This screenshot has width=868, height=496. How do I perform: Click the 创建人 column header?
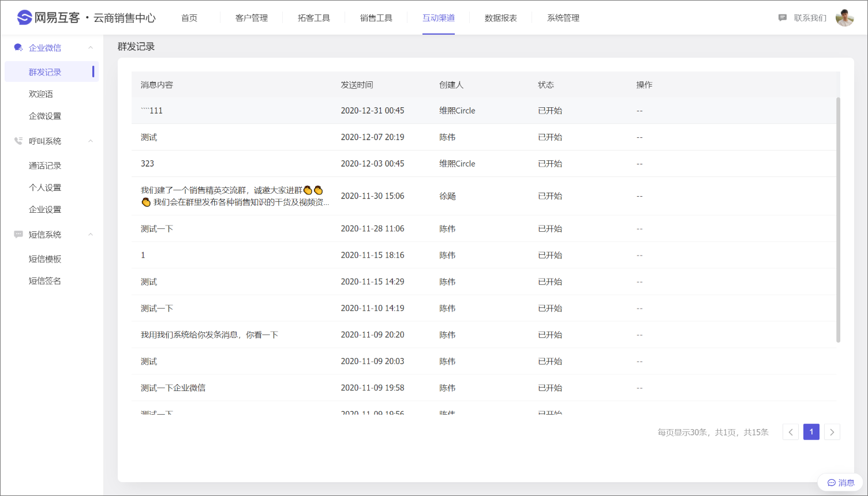[x=451, y=85]
